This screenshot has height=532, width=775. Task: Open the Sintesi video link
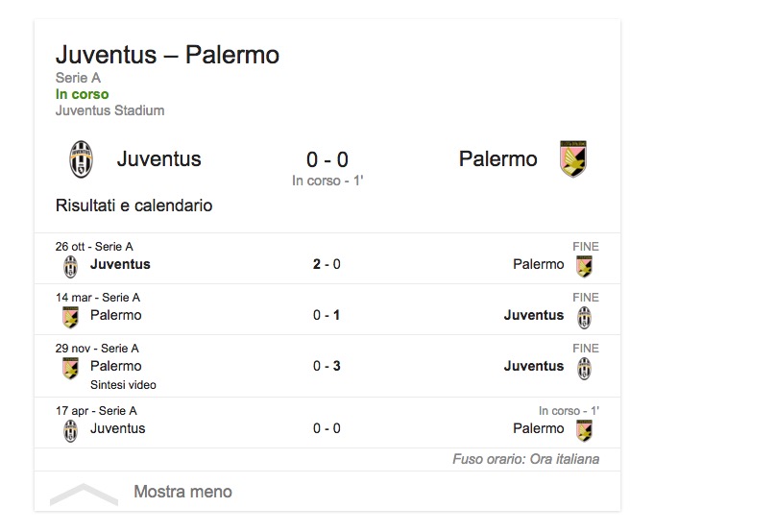tap(123, 385)
